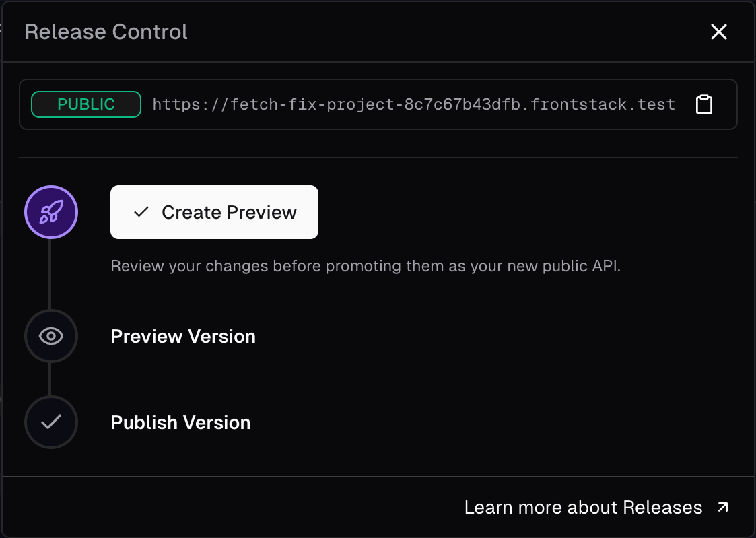This screenshot has width=756, height=538.
Task: Select the rocket step icon
Action: point(51,212)
